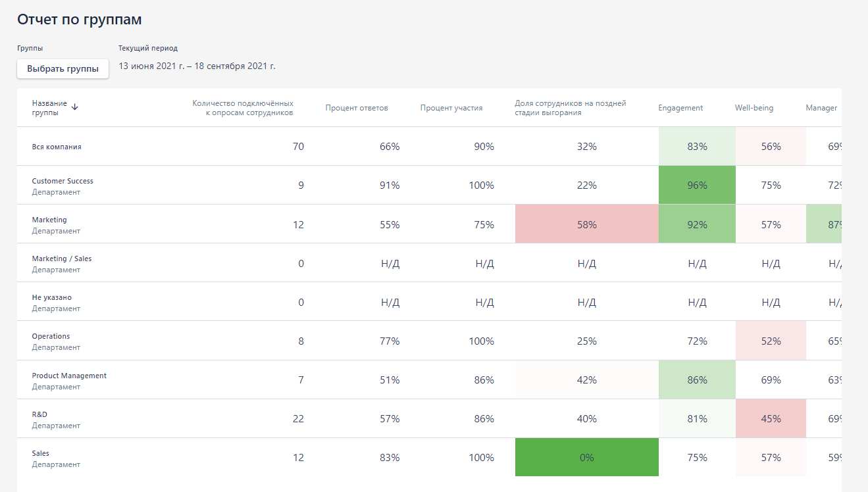This screenshot has width=868, height=492.
Task: Click the 87% Manager cell for Marketing
Action: (x=824, y=224)
